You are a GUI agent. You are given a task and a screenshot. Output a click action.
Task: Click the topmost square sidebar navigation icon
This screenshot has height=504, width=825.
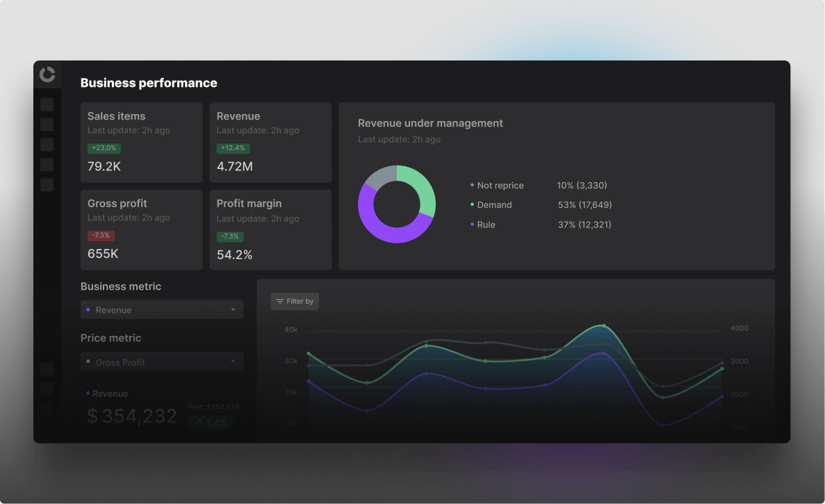click(47, 105)
